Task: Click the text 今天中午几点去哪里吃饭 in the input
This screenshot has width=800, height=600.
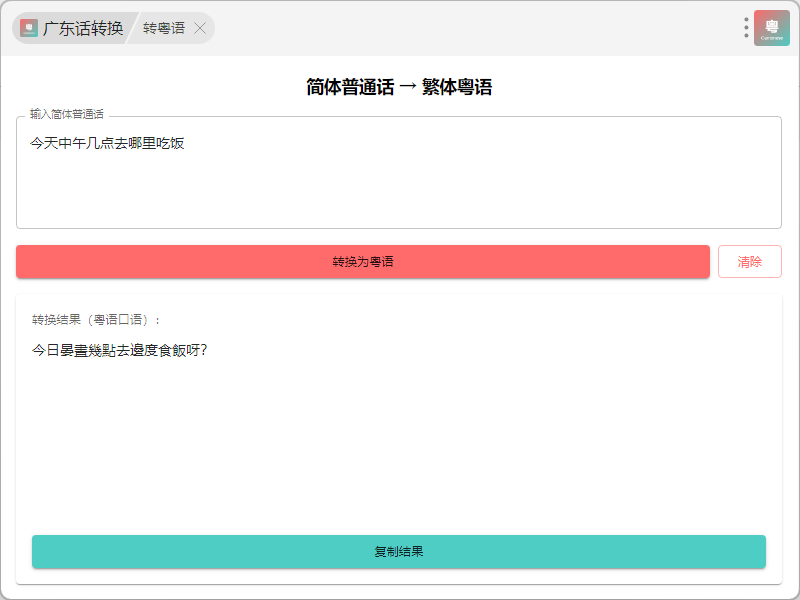Action: 107,143
